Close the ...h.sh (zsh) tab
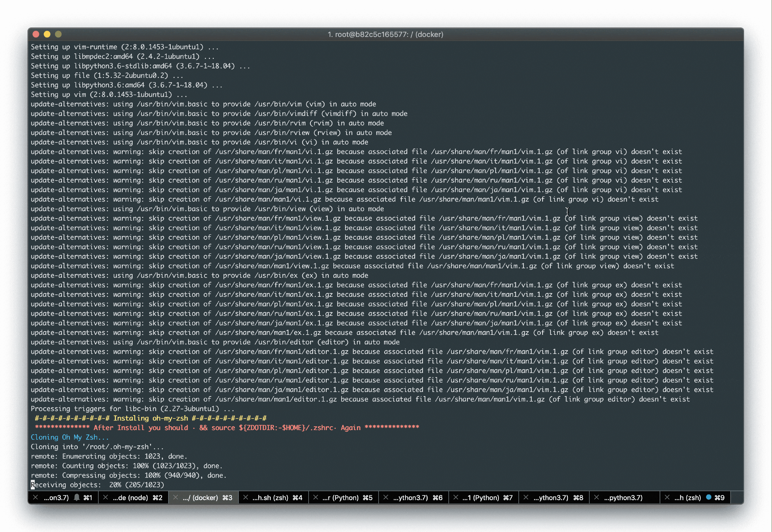Image resolution: width=772 pixels, height=532 pixels. click(246, 498)
